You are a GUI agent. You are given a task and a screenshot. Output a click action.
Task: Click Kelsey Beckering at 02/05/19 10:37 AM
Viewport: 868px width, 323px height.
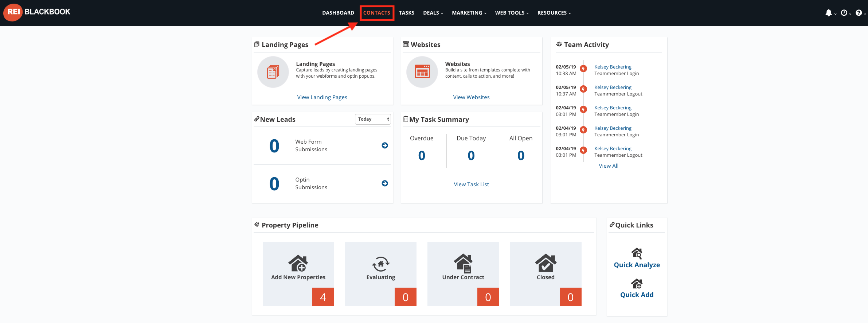613,87
